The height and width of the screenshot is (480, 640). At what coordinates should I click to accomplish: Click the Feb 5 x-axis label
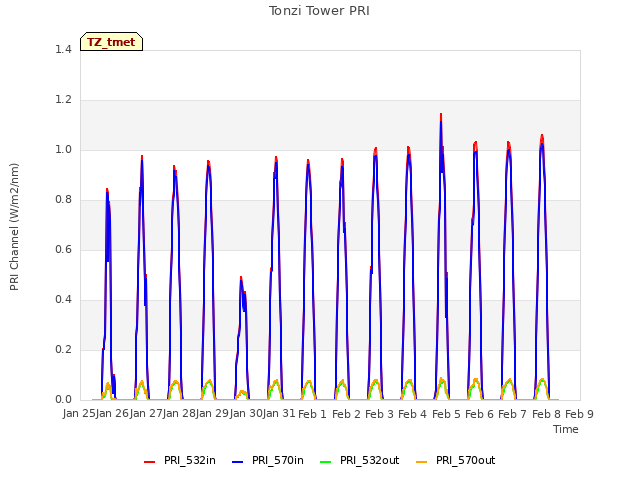[446, 414]
